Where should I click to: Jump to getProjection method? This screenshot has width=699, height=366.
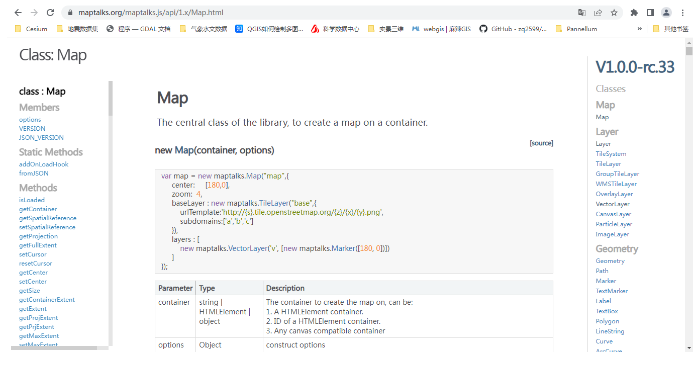tap(38, 236)
